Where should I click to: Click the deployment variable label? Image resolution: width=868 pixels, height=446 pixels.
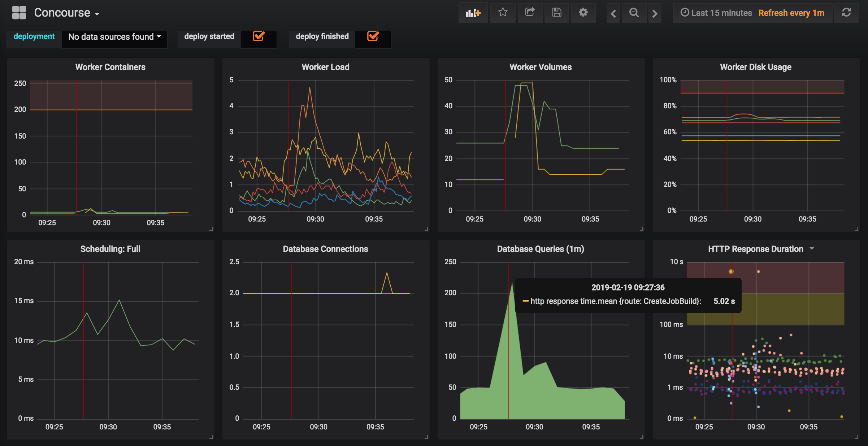pos(34,36)
